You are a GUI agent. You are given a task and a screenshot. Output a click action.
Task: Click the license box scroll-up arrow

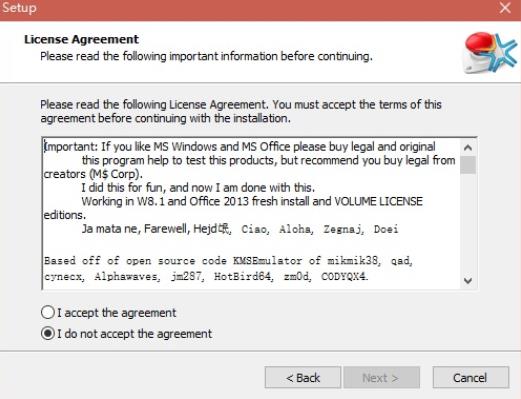click(468, 147)
